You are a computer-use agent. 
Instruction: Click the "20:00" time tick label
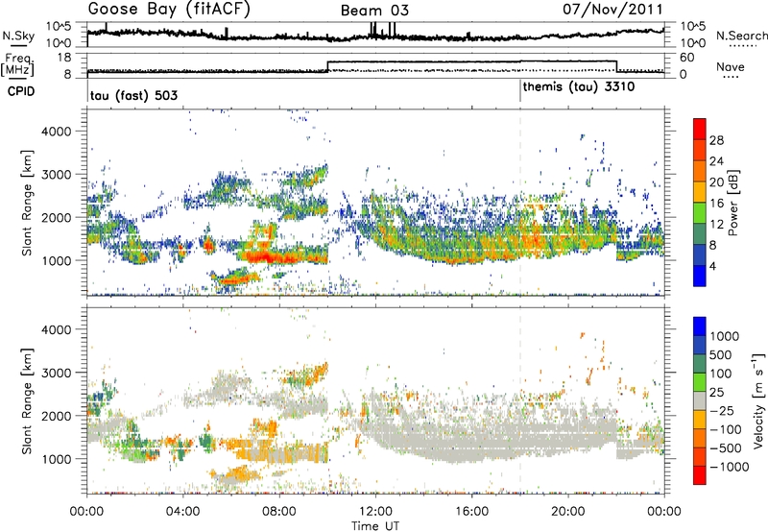pyautogui.click(x=568, y=512)
